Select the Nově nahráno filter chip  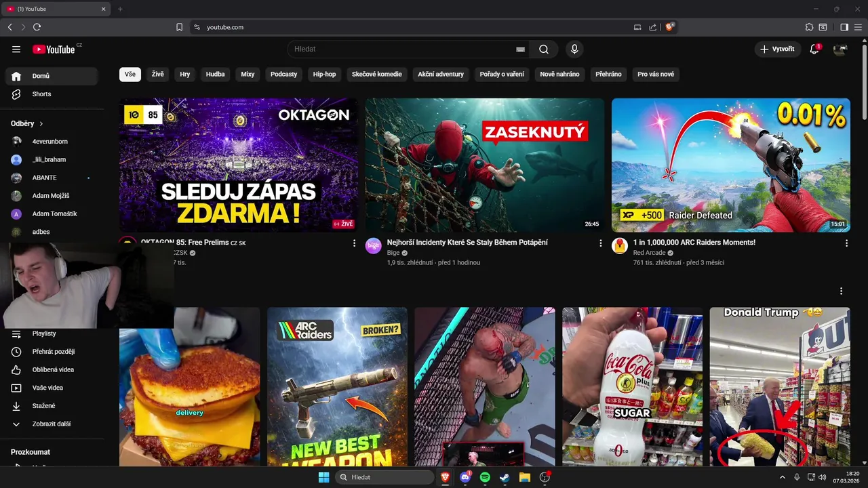[x=560, y=74]
